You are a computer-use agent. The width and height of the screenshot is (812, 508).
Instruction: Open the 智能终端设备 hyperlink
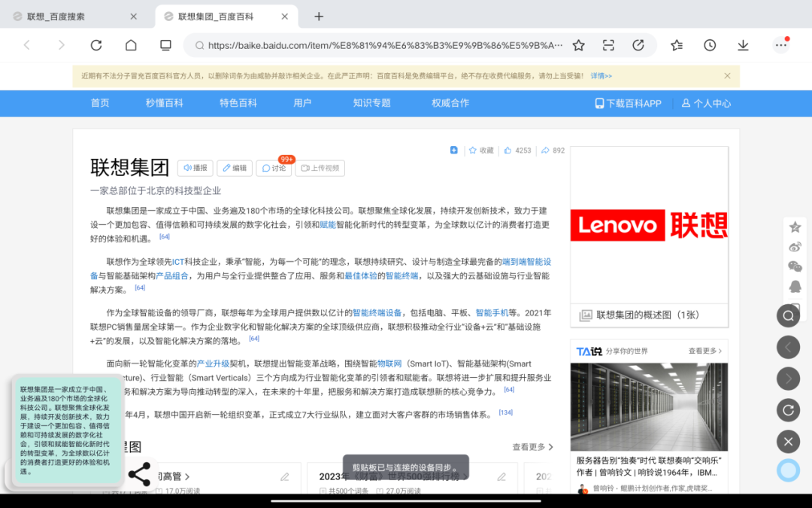(377, 313)
